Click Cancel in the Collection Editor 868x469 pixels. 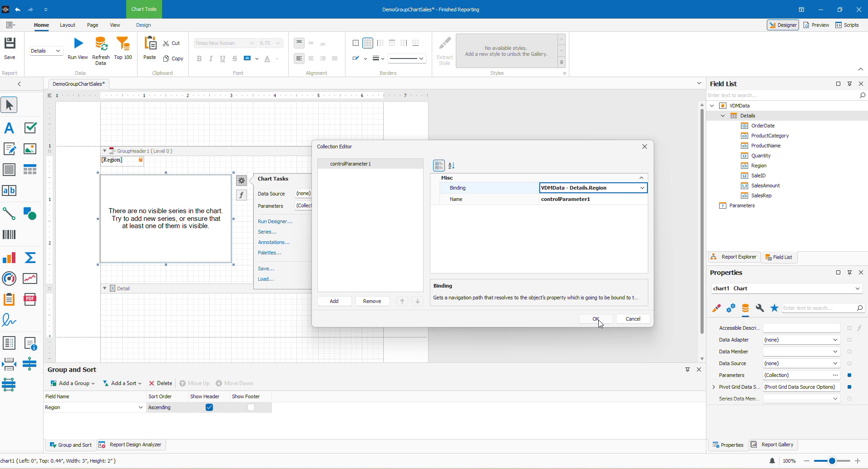(633, 319)
